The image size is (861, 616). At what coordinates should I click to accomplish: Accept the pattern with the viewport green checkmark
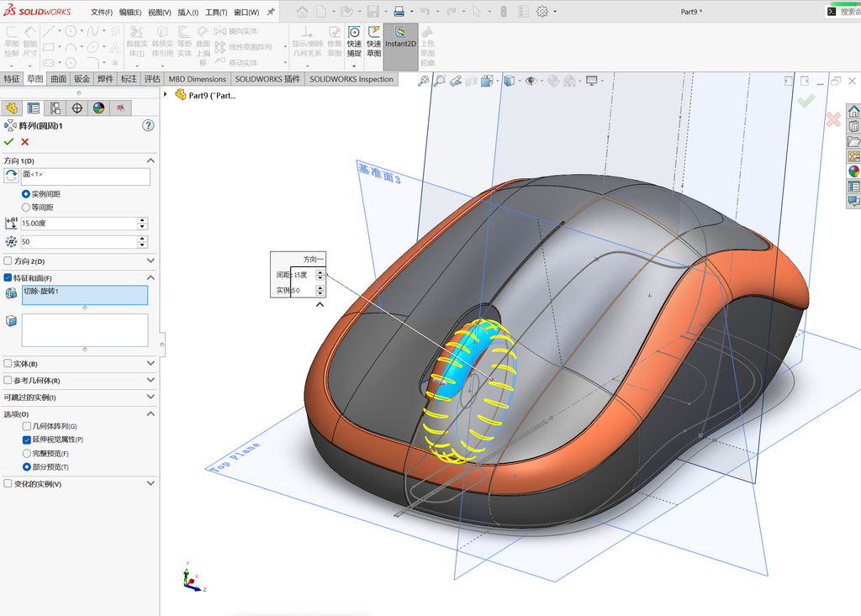click(x=806, y=101)
